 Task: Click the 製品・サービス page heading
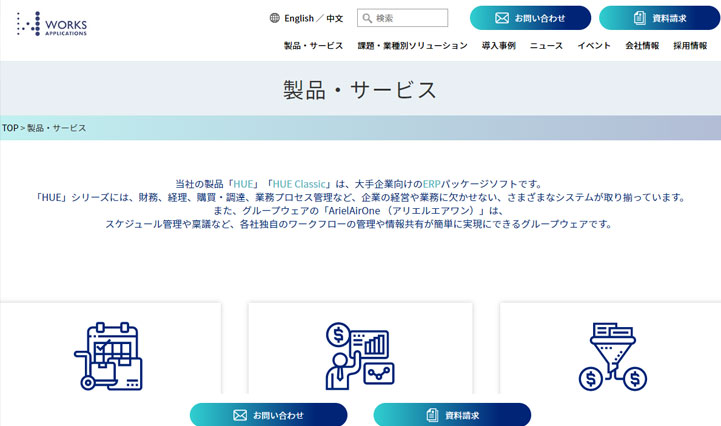360,89
